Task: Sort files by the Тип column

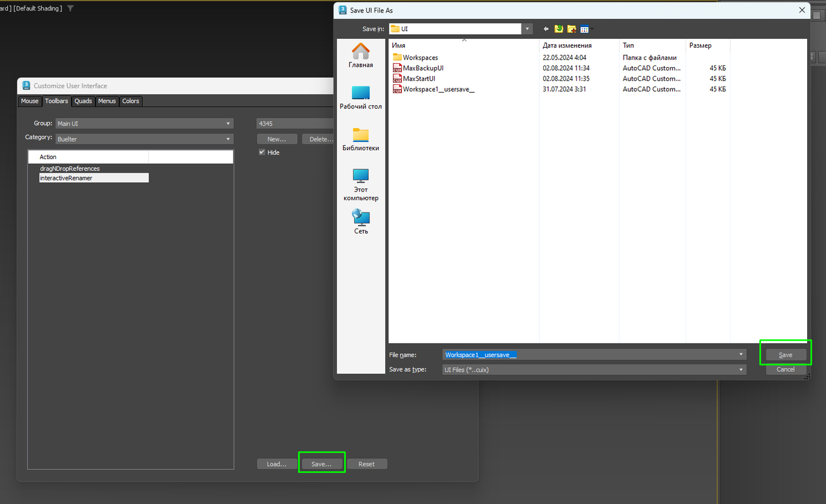Action: [x=653, y=45]
